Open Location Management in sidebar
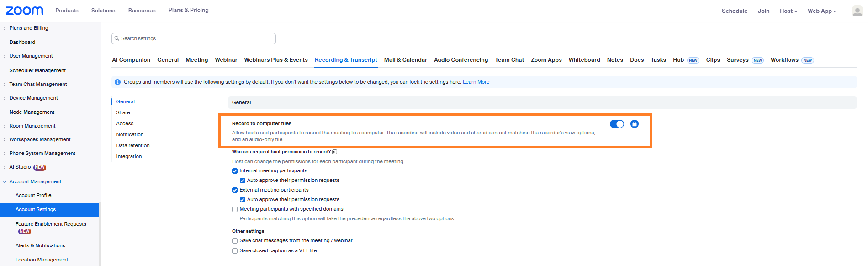 [x=42, y=260]
